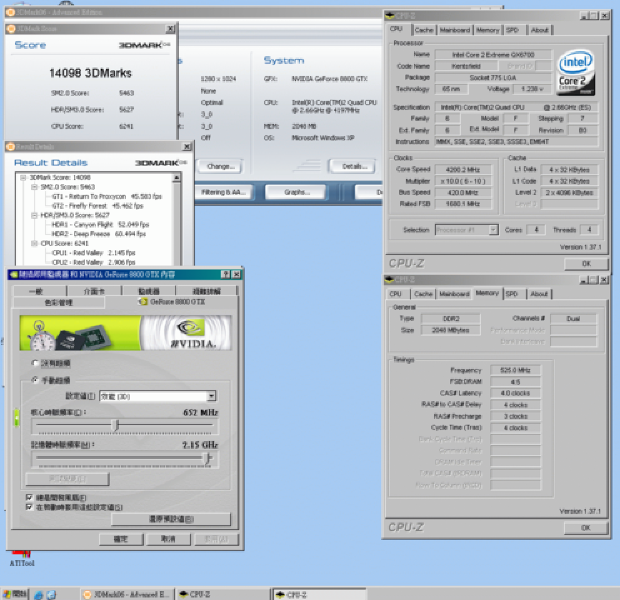Click the first CPU-Z taskbar button
620x600 pixels.
(x=223, y=594)
